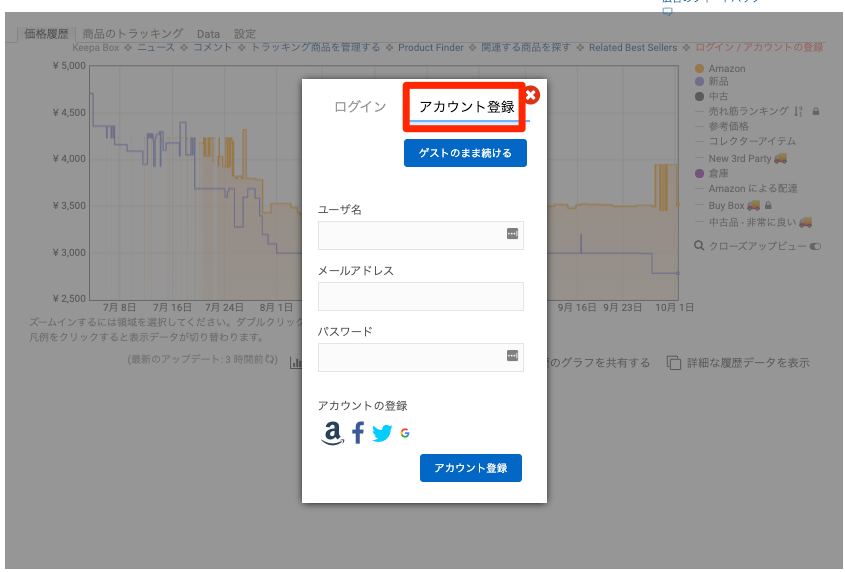
Task: Click magnifier icon beside クローズアップビュー
Action: pos(699,246)
